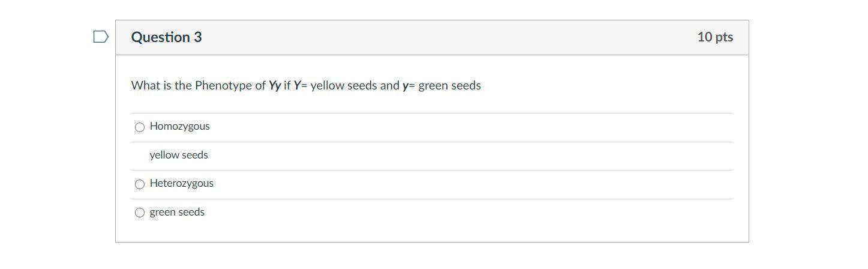
Task: Click the 10 pts score label
Action: pos(714,37)
